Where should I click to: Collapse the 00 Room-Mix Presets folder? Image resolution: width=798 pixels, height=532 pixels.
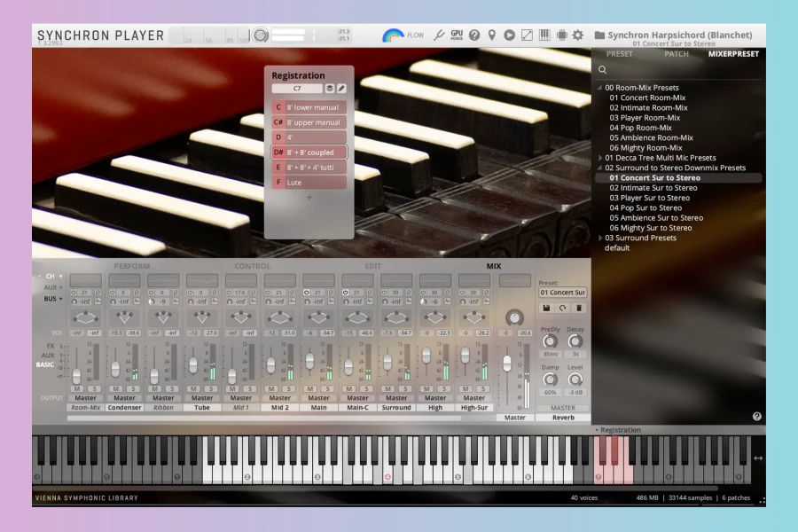(x=600, y=88)
